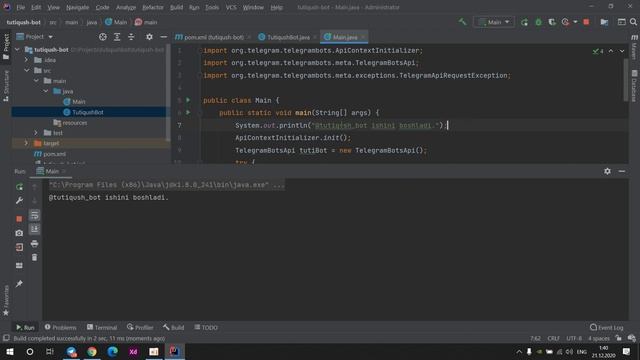640x360 pixels.
Task: Open the Main run configuration dropdown
Action: 494,22
